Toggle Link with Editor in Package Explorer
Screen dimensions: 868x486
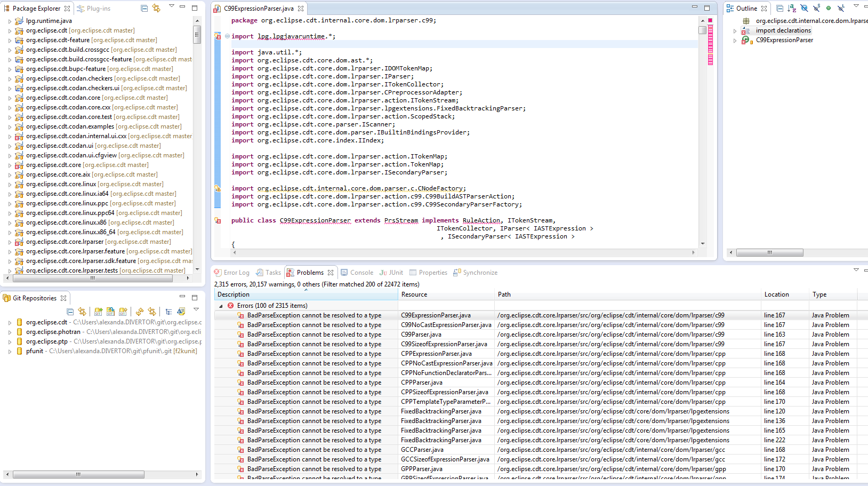pyautogui.click(x=156, y=9)
